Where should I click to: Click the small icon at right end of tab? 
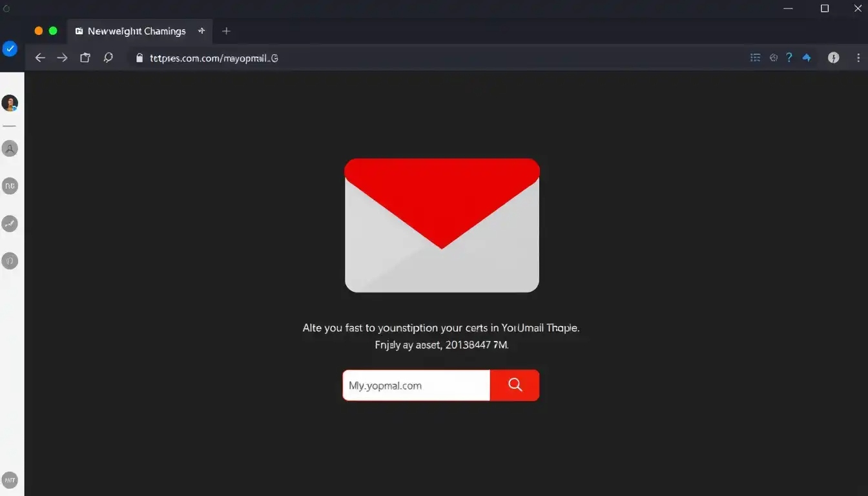click(201, 30)
